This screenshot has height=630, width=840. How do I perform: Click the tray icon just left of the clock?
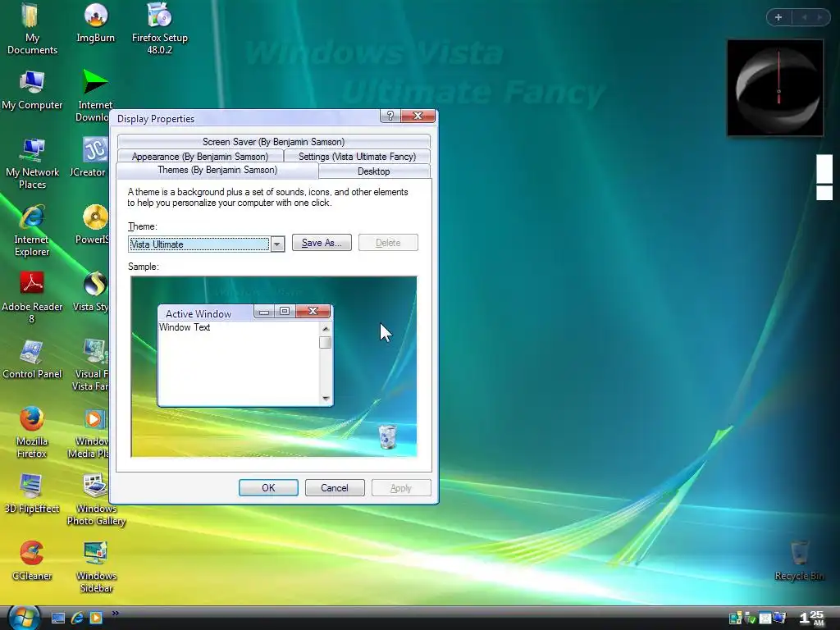point(780,619)
